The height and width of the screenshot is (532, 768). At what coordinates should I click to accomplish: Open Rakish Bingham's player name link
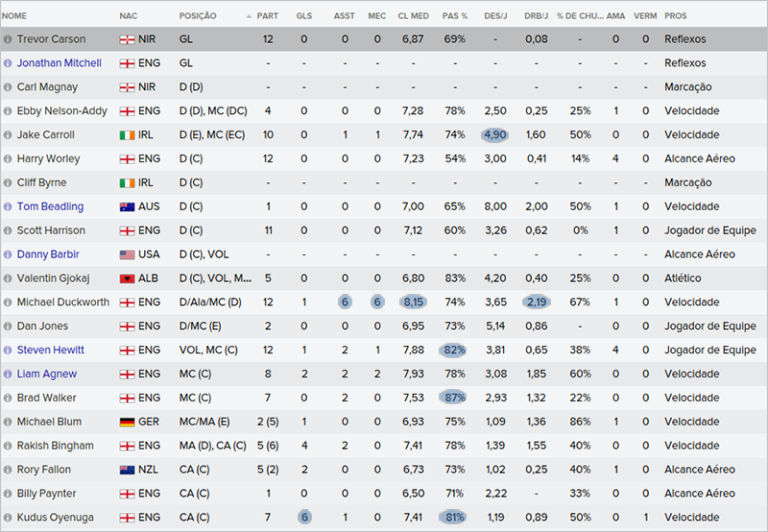[55, 447]
